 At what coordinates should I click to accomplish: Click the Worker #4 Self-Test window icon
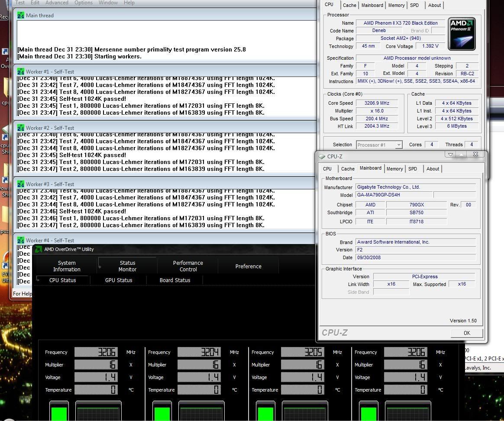[21, 241]
